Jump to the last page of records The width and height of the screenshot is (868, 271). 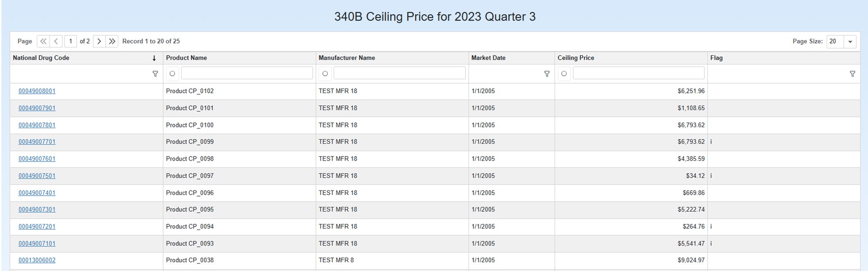112,41
